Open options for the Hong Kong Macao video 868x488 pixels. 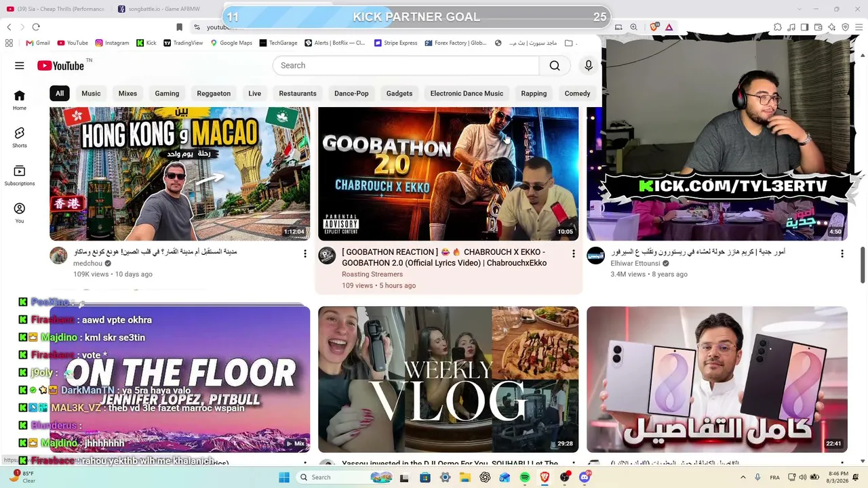pos(304,253)
